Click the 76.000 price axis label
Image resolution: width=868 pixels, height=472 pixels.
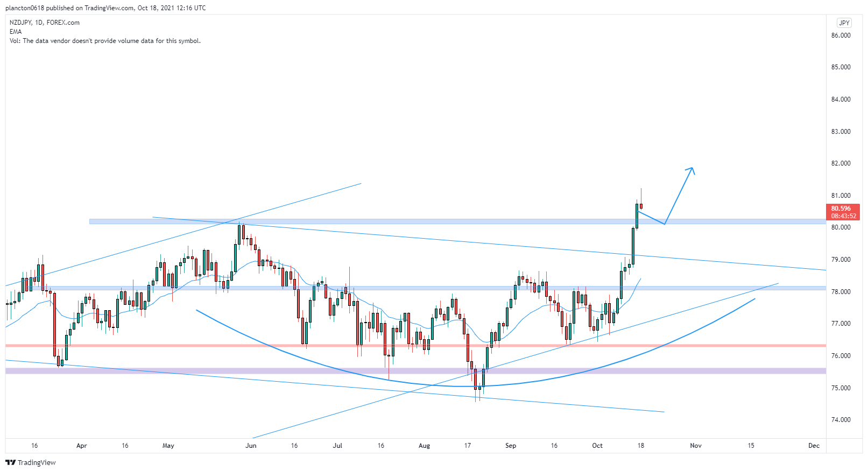[x=841, y=356]
